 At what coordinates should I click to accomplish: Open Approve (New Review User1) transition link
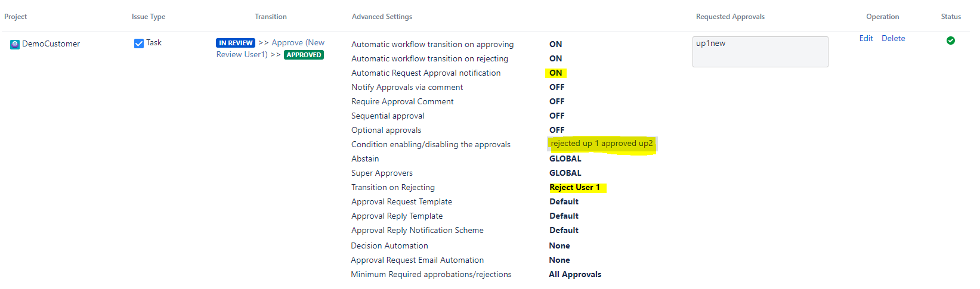[271, 48]
